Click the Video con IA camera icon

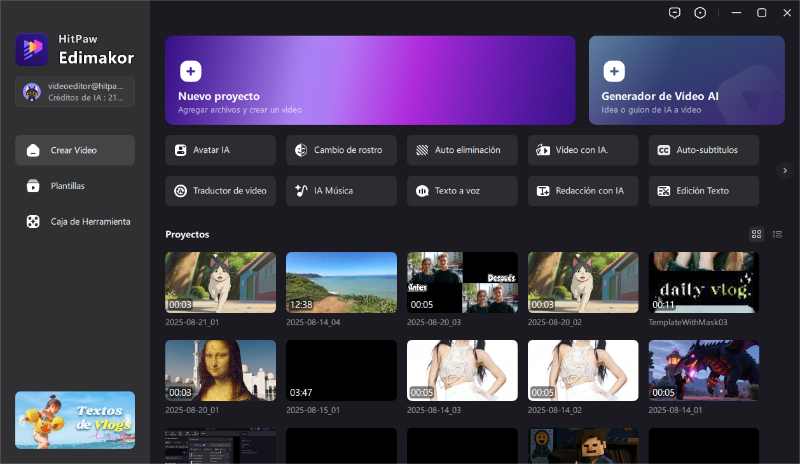tap(543, 150)
